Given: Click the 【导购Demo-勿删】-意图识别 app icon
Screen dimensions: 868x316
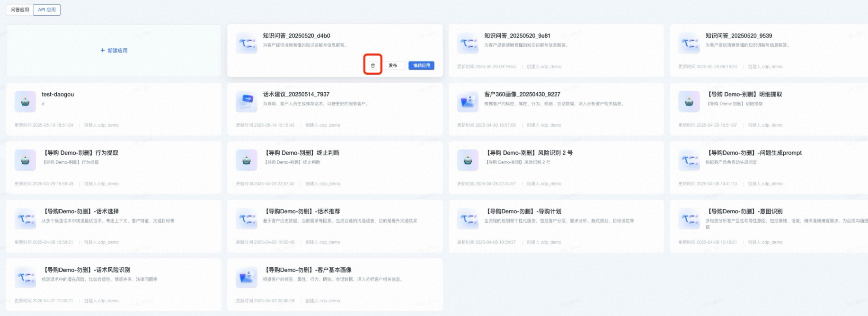Looking at the screenshot, I should point(689,219).
